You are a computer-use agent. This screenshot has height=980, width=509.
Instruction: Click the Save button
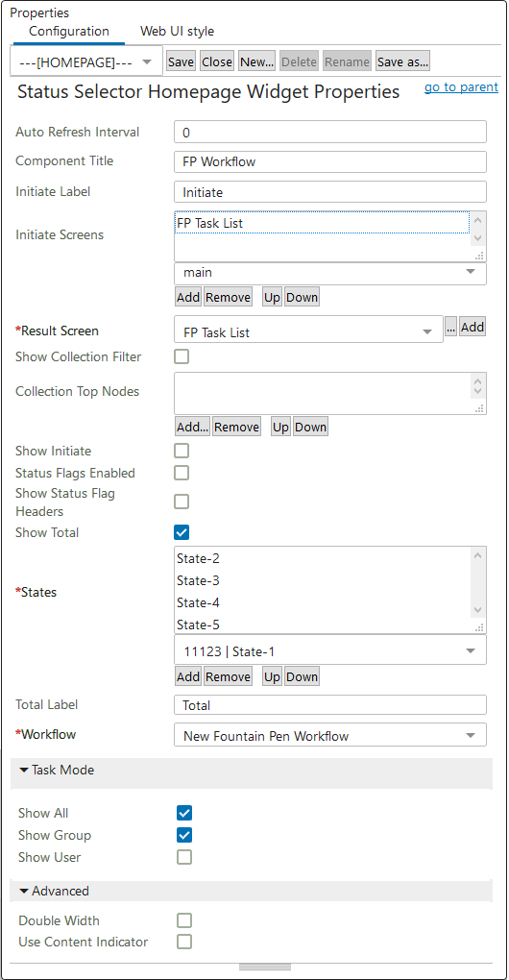(182, 61)
